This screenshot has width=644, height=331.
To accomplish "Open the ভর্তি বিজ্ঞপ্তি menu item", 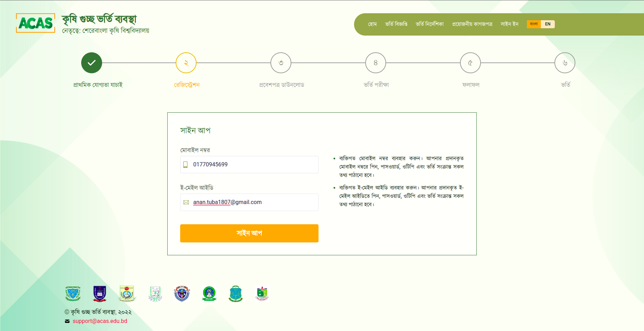I will 396,24.
